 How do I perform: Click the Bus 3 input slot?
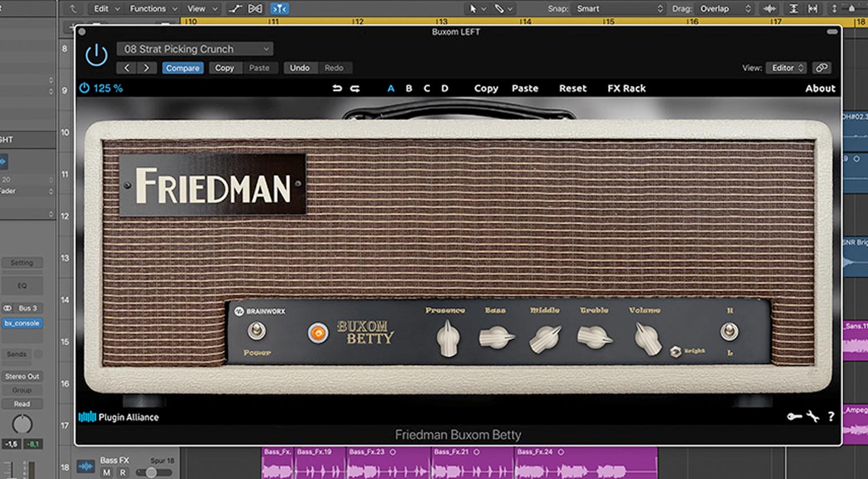point(28,308)
